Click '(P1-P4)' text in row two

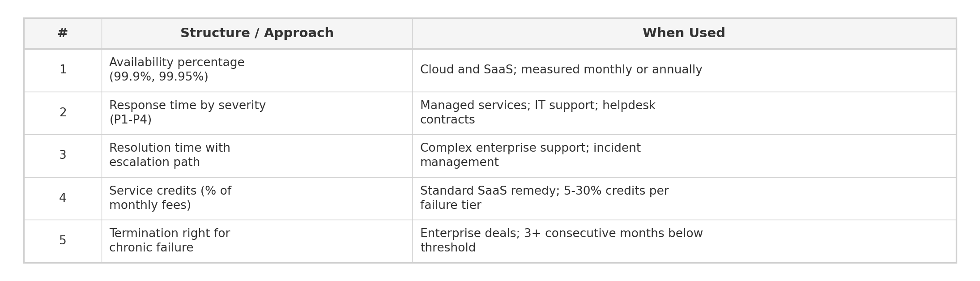click(131, 120)
